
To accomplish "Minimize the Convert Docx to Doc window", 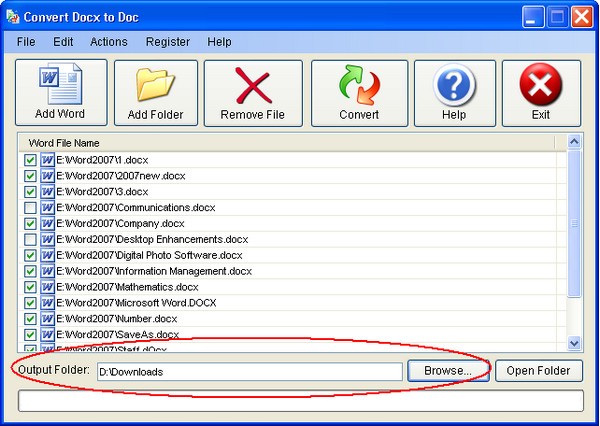I will pyautogui.click(x=533, y=17).
